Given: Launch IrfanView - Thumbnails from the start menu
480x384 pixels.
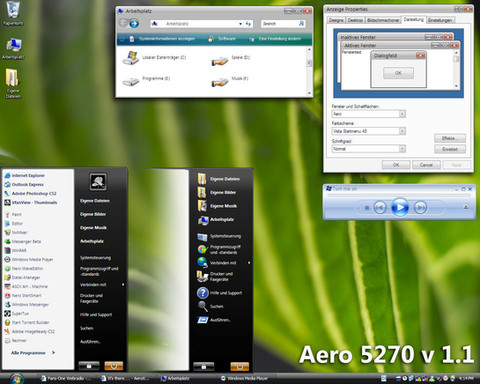Looking at the screenshot, I should point(31,202).
